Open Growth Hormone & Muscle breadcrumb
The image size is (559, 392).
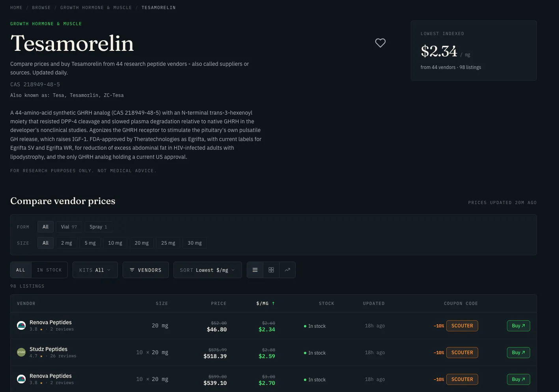click(x=96, y=7)
